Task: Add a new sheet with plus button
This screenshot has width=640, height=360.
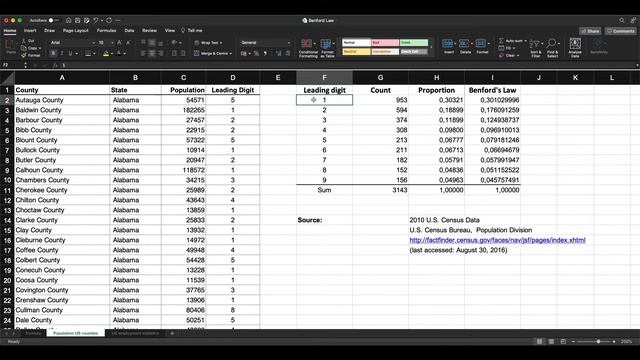Action: tap(172, 333)
